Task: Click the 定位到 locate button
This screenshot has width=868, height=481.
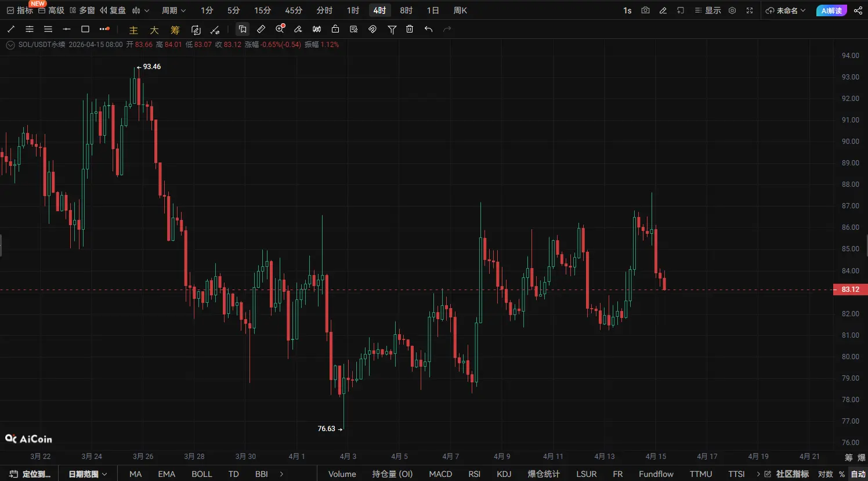Action: click(x=30, y=474)
